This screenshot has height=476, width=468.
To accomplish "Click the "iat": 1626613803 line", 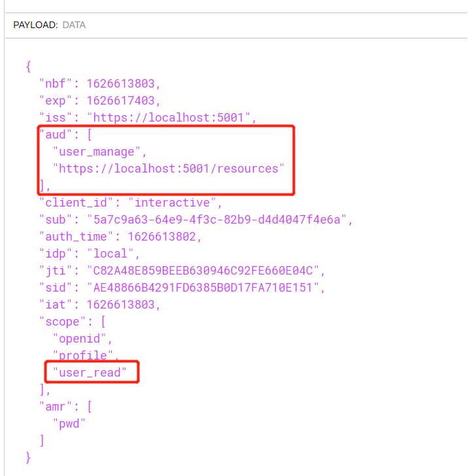I will 99,305.
